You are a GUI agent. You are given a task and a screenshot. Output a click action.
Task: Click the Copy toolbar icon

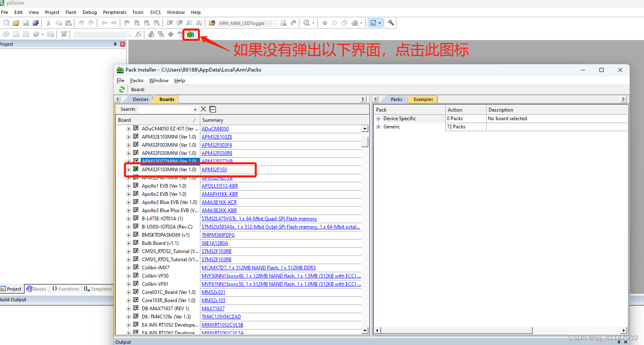click(58, 23)
